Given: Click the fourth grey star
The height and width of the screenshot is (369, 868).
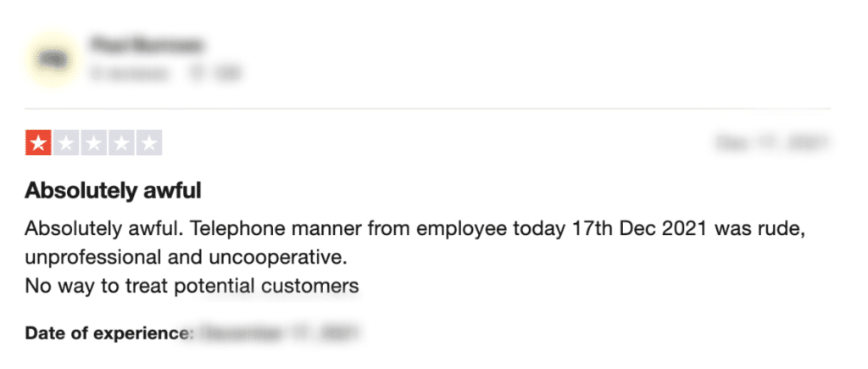Looking at the screenshot, I should (121, 143).
